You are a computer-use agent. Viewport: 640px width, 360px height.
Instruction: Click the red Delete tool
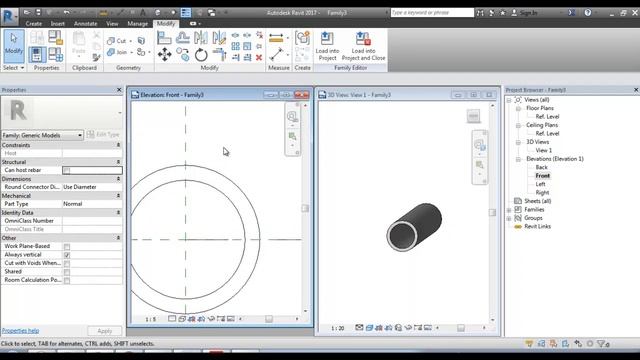(259, 58)
